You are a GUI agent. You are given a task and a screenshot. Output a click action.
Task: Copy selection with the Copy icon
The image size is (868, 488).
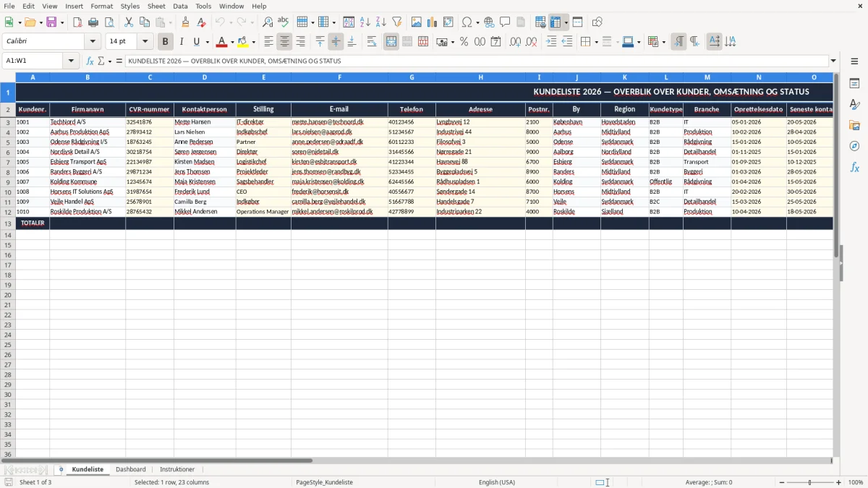click(x=145, y=22)
